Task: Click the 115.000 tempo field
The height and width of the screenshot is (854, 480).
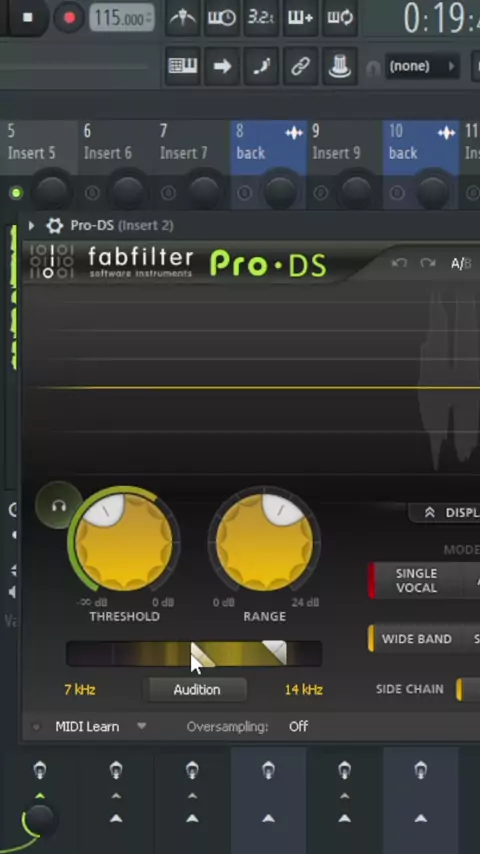Action: 121,18
